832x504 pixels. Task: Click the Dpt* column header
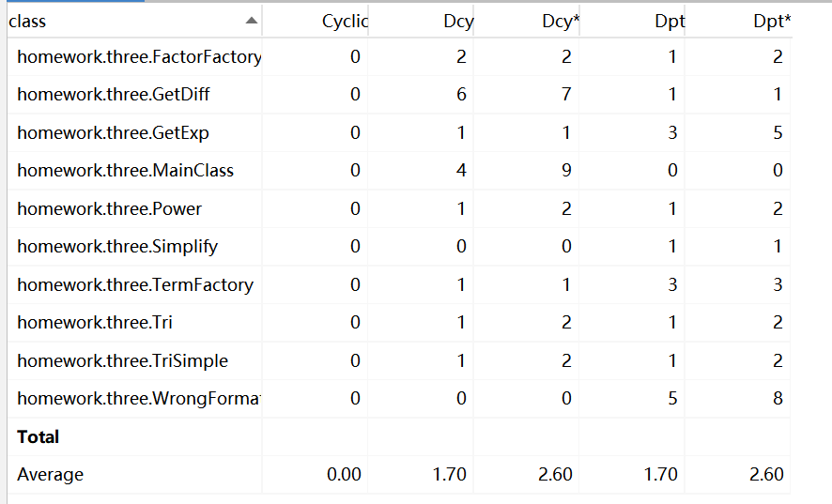coord(773,21)
